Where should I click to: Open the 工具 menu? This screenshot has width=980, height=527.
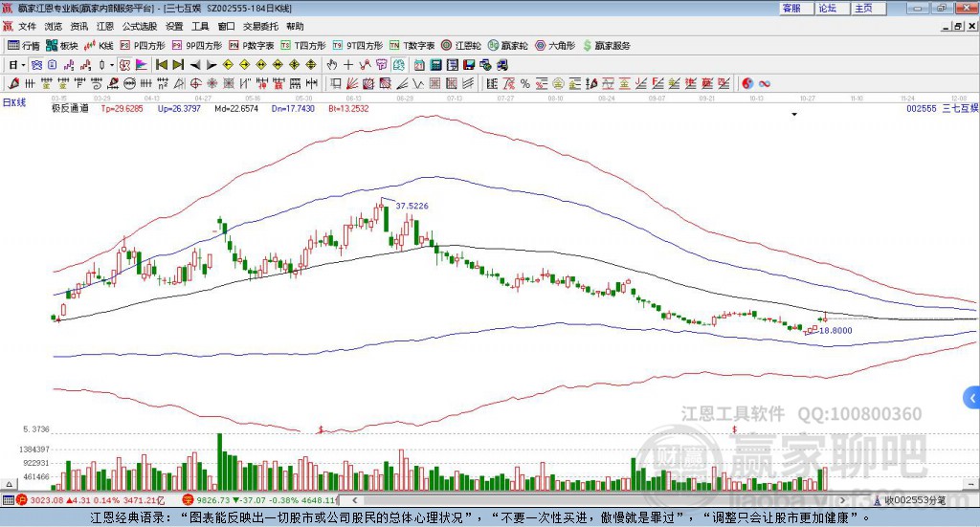[200, 26]
